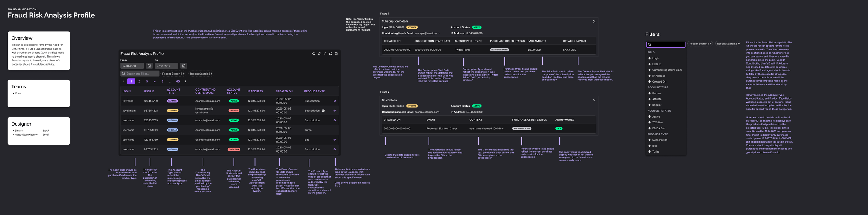Viewport: 868px width, 215px height.
Task: Go to page 4 in the pagination
Action: pos(155,81)
